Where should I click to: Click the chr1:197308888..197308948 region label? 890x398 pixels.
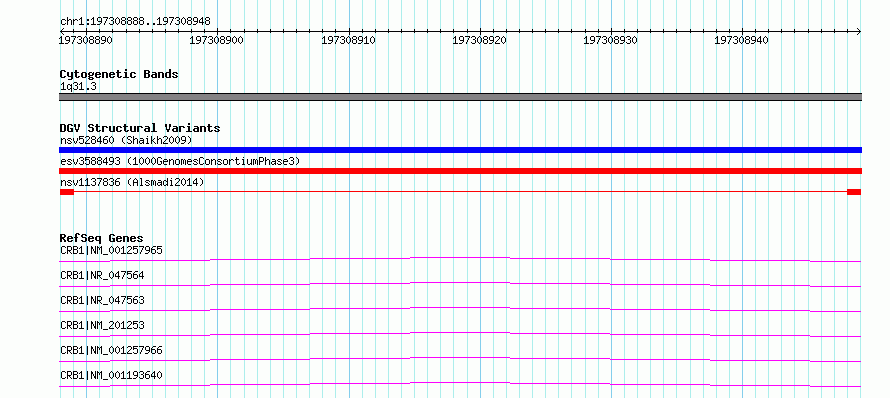point(135,22)
